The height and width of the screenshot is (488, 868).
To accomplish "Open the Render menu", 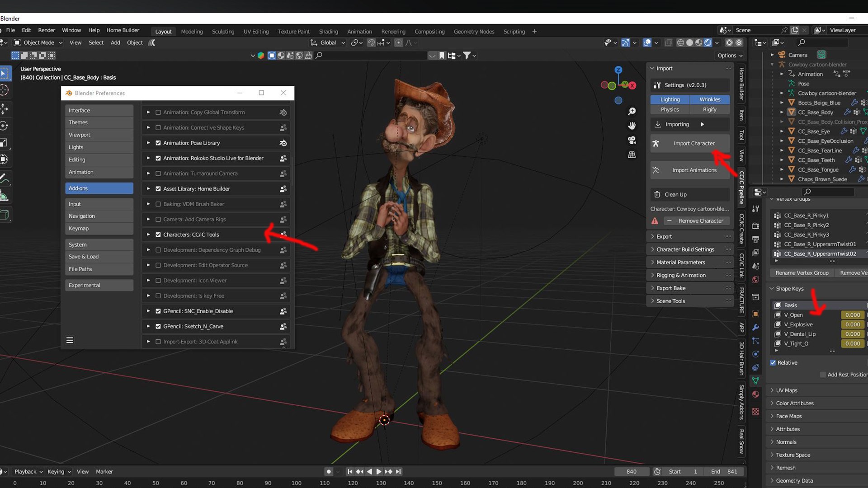I will coord(46,30).
